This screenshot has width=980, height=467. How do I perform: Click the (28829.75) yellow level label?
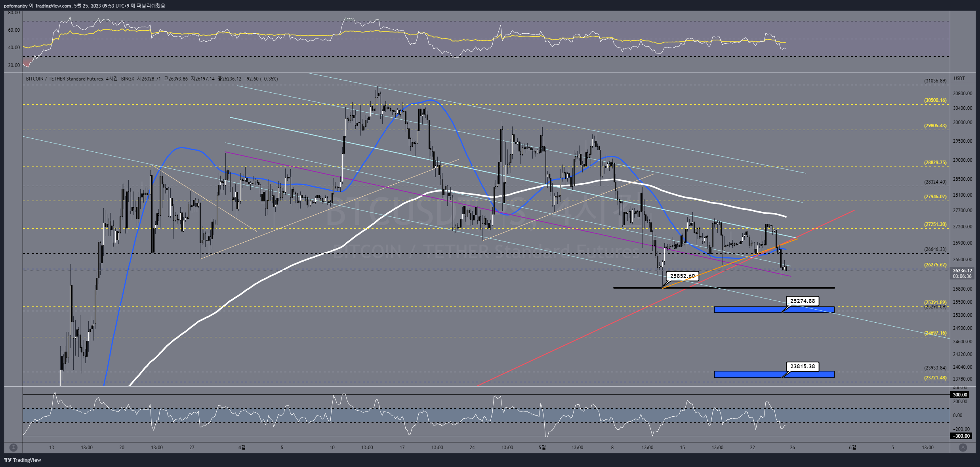935,163
